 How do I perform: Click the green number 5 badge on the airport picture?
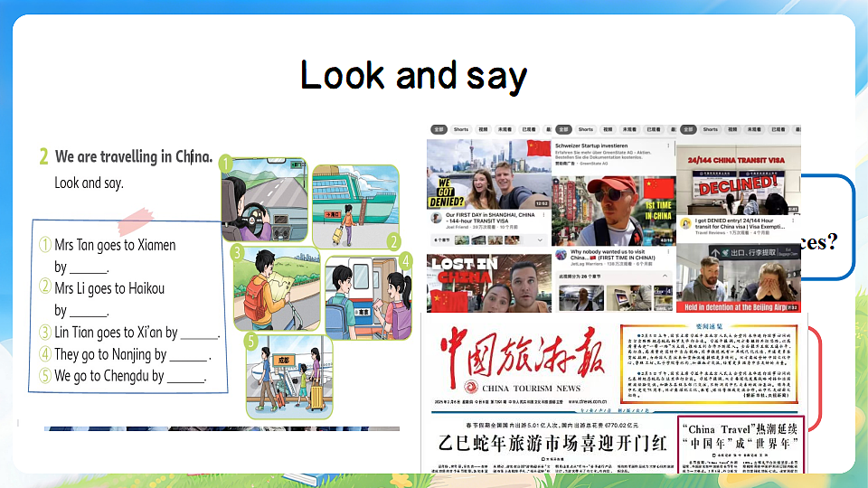click(250, 341)
